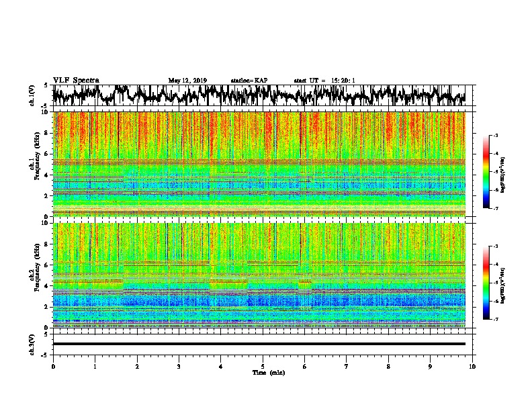Select the date text "May 12, 2019"

coord(187,81)
